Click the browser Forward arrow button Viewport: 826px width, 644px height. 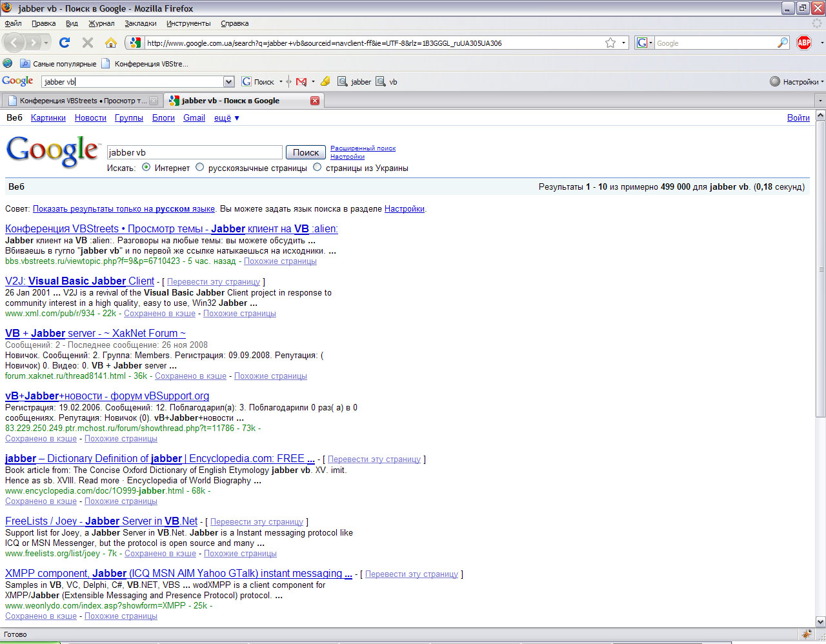(34, 43)
